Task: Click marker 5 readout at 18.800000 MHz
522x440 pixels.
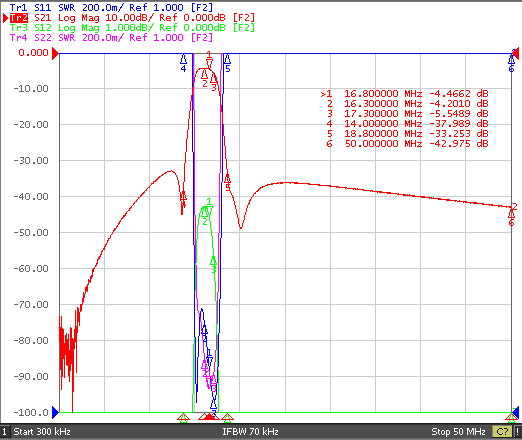Action: pos(407,134)
